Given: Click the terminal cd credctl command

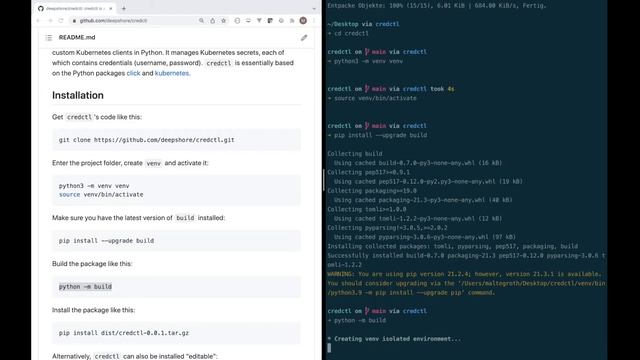Looking at the screenshot, I should [351, 33].
